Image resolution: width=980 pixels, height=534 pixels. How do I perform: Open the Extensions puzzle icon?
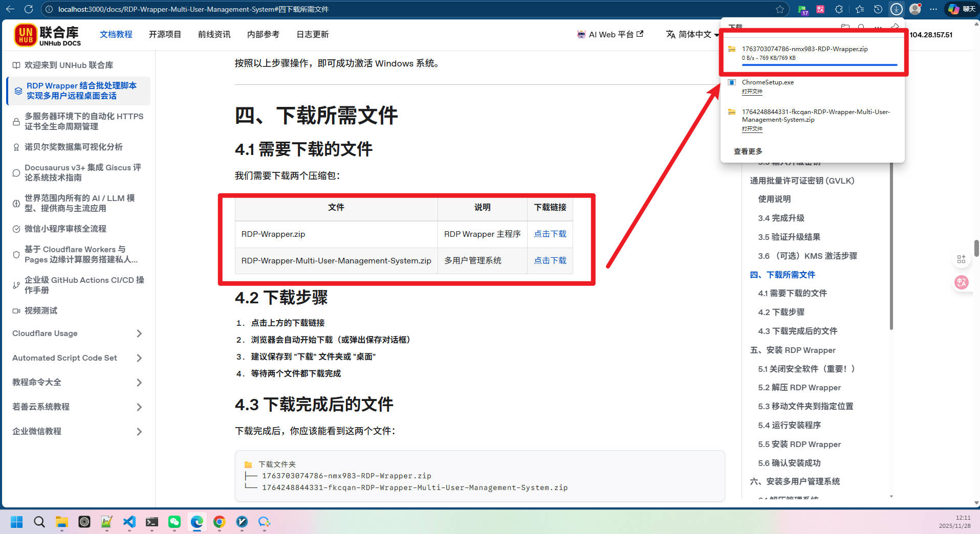click(839, 9)
